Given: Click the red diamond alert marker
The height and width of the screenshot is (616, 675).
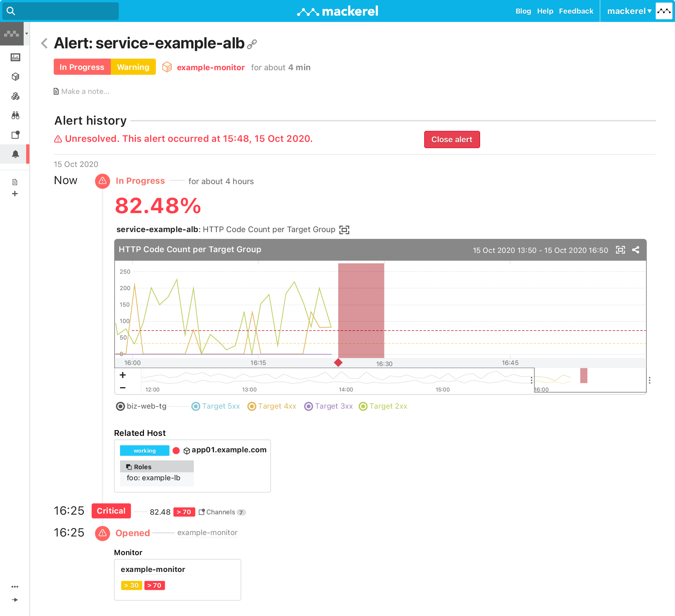Looking at the screenshot, I should point(338,362).
